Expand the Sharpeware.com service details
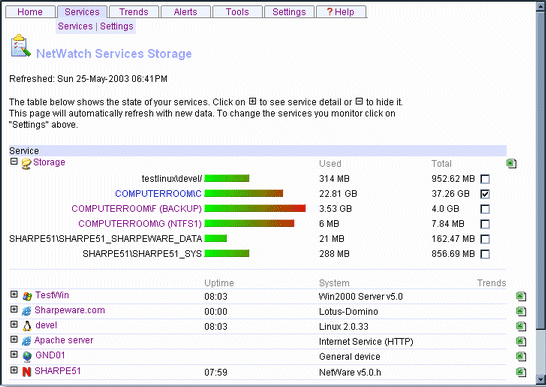Screen dimensions: 546x387 [14, 310]
